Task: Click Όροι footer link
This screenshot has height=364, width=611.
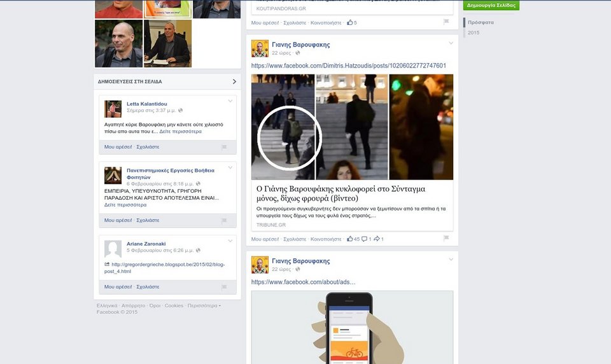Action: (x=155, y=305)
